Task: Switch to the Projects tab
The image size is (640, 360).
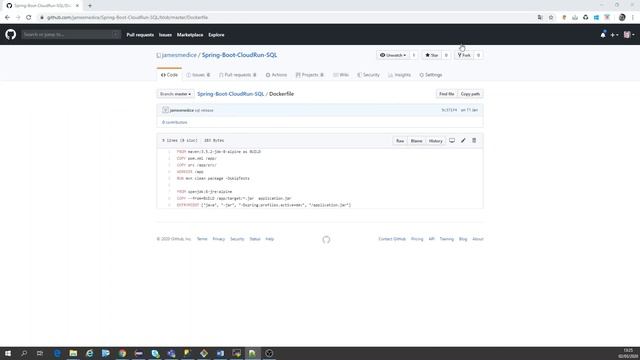Action: pos(310,75)
